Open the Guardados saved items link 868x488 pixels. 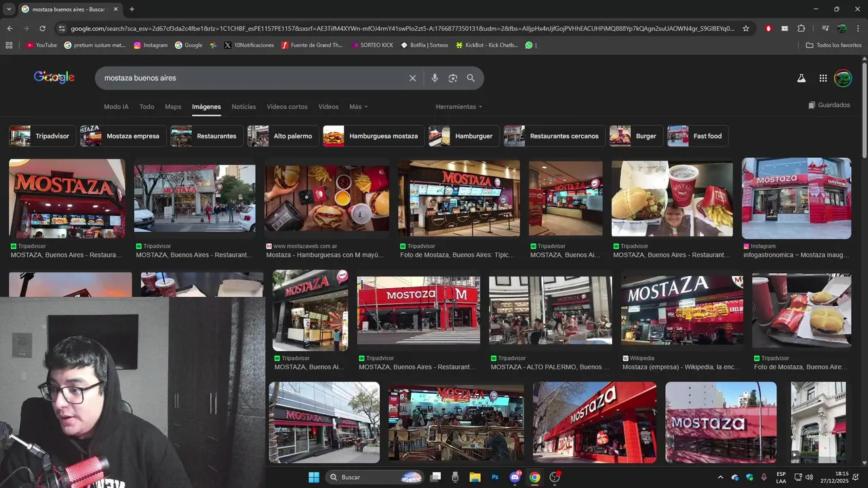[829, 105]
